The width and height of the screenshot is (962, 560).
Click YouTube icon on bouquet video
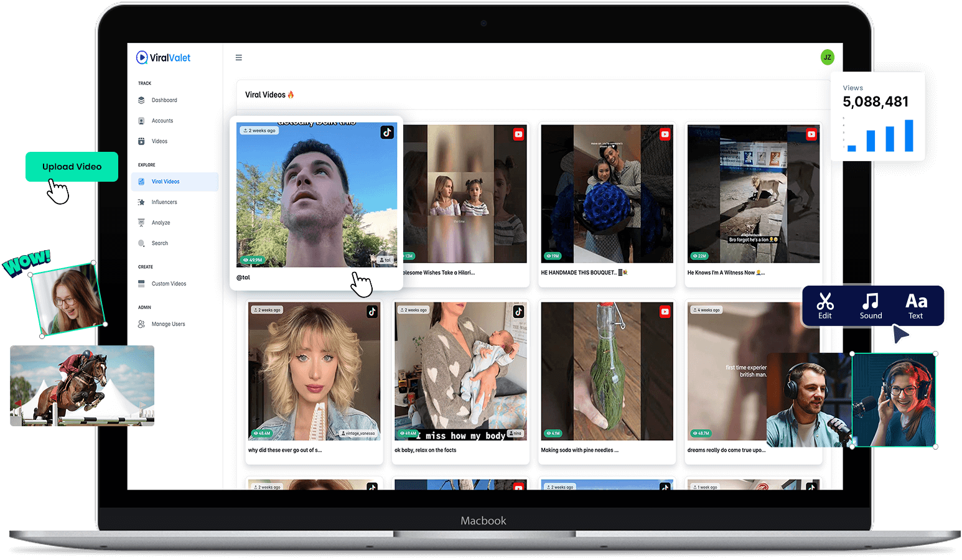(665, 134)
